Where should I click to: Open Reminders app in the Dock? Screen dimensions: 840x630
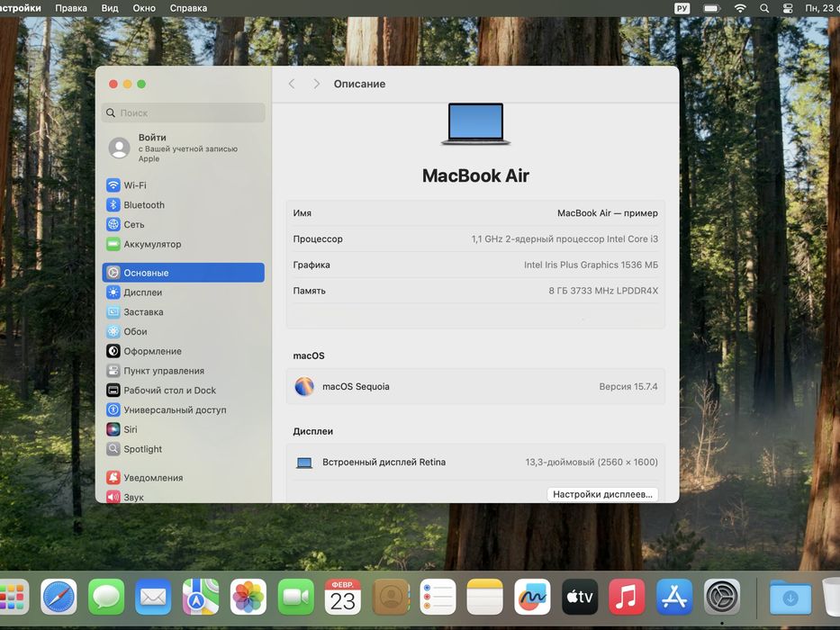[x=438, y=596]
